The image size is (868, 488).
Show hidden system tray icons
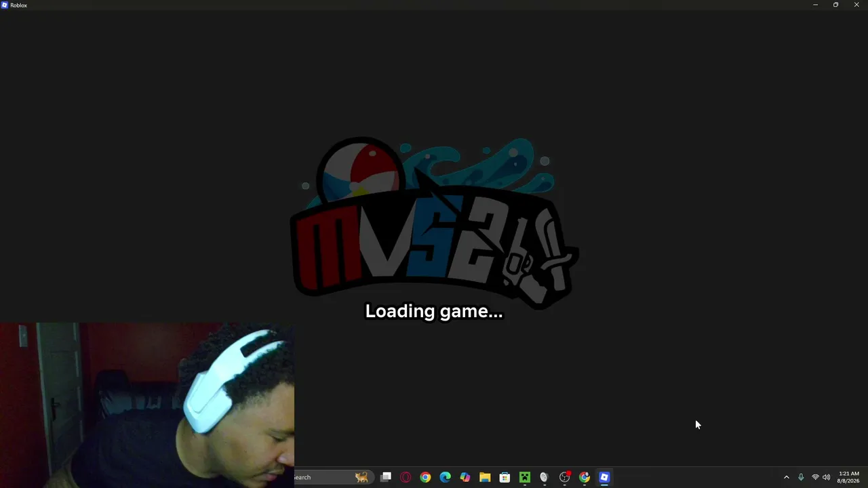coord(787,477)
